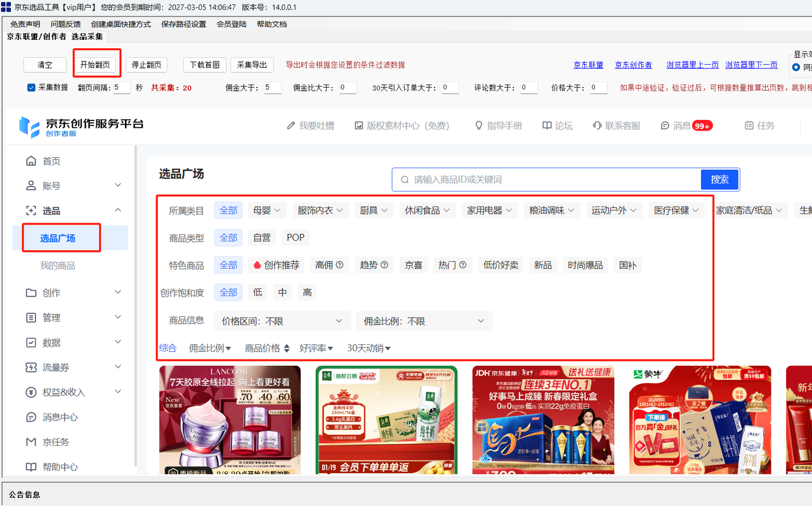Screen dimensions: 812x506
Task: Click the account person icon in sidebar
Action: point(30,186)
